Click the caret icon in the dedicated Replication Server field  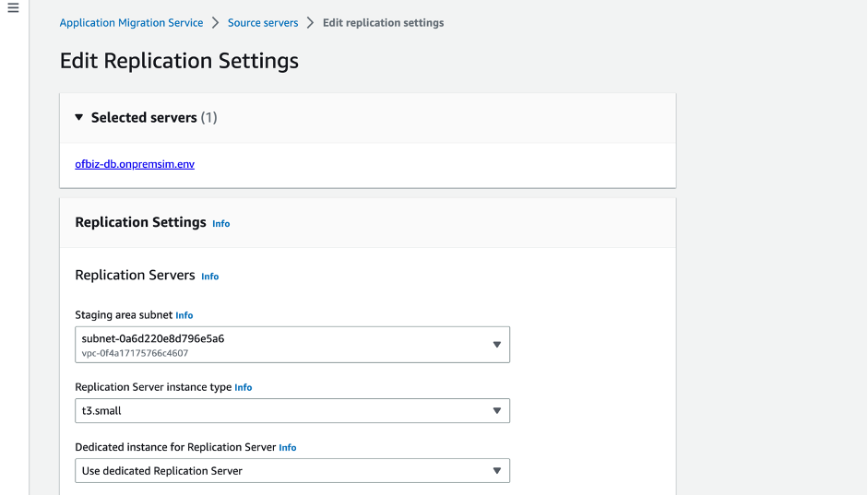496,471
